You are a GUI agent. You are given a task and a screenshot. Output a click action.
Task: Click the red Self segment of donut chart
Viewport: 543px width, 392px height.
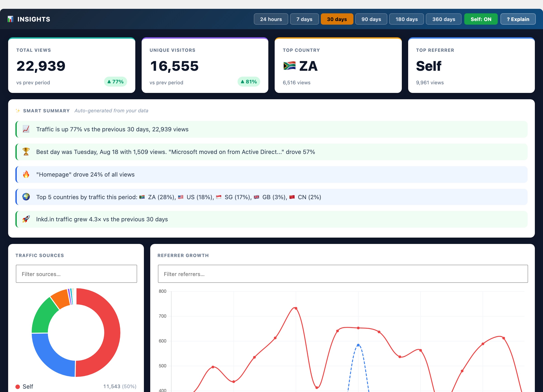pyautogui.click(x=112, y=333)
